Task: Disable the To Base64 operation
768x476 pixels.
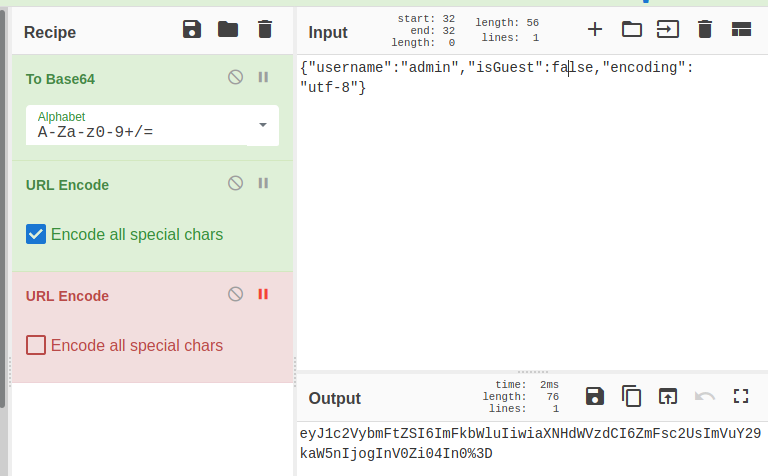Action: pyautogui.click(x=236, y=77)
